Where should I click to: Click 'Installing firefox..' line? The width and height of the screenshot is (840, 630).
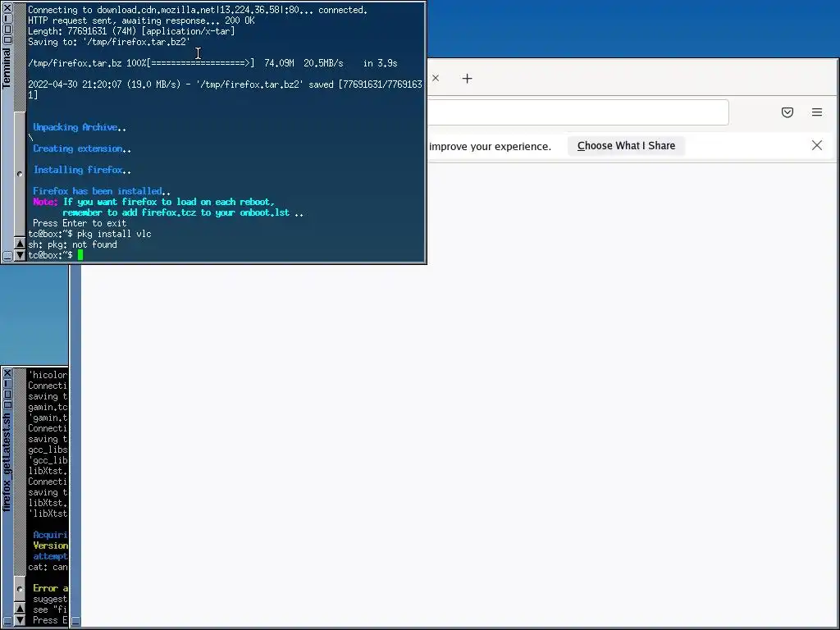pyautogui.click(x=82, y=170)
